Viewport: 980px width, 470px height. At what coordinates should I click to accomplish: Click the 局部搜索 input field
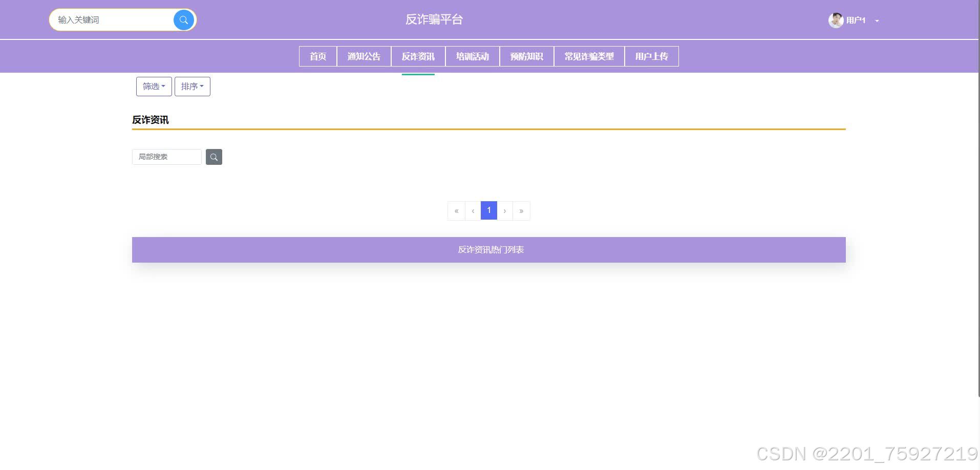coord(167,157)
